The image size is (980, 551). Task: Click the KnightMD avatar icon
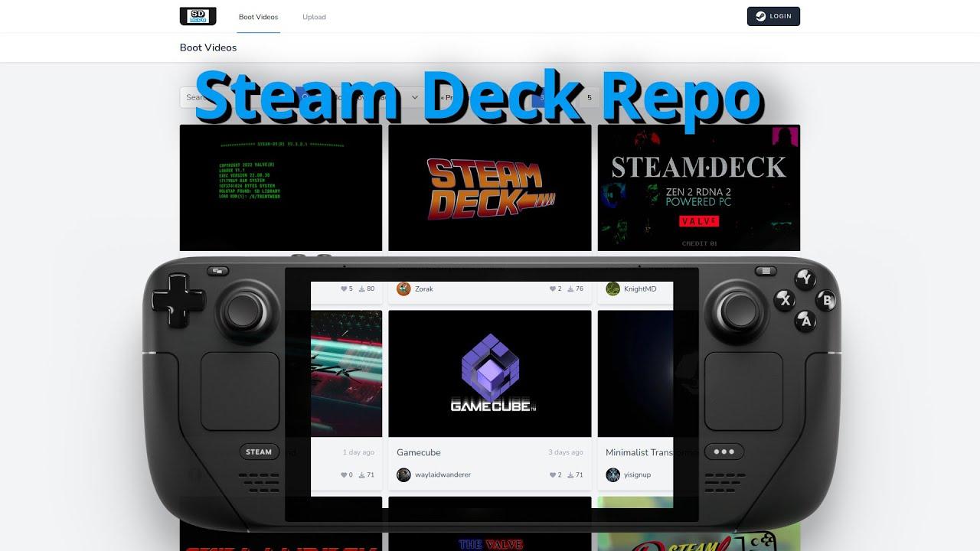(612, 289)
